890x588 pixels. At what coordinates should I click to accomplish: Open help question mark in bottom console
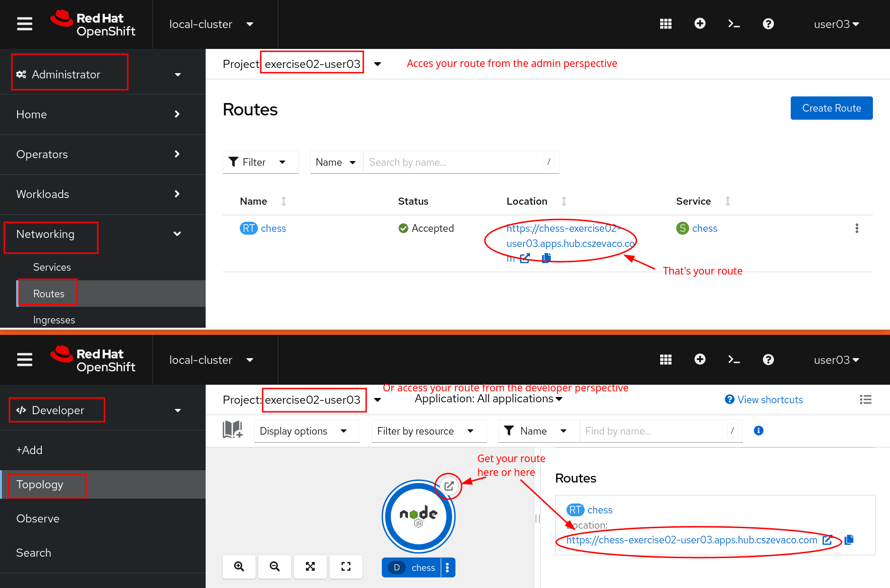[768, 360]
